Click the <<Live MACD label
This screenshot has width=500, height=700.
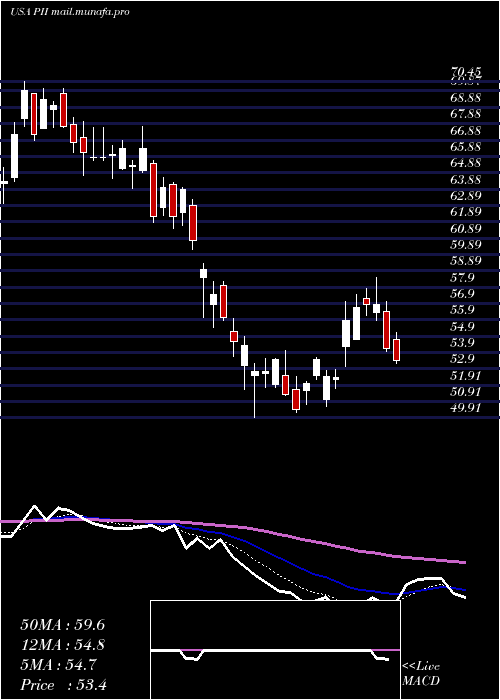click(x=421, y=673)
